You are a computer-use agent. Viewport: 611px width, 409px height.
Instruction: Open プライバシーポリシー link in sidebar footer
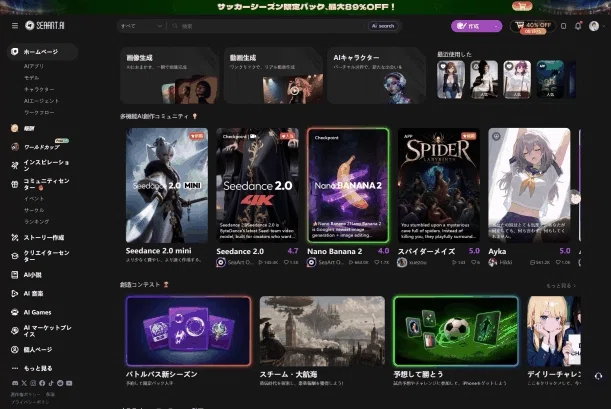point(30,402)
